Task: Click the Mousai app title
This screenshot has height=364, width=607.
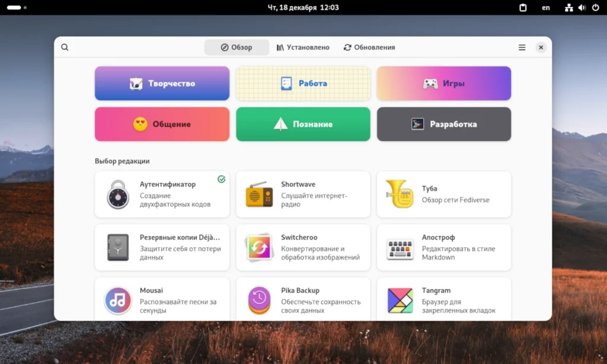Action: pyautogui.click(x=151, y=290)
